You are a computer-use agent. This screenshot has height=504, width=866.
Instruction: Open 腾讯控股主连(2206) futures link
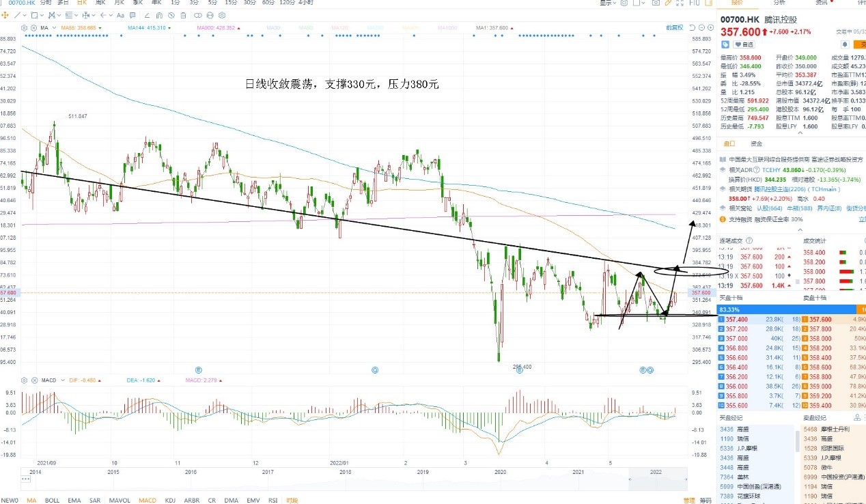(779, 189)
